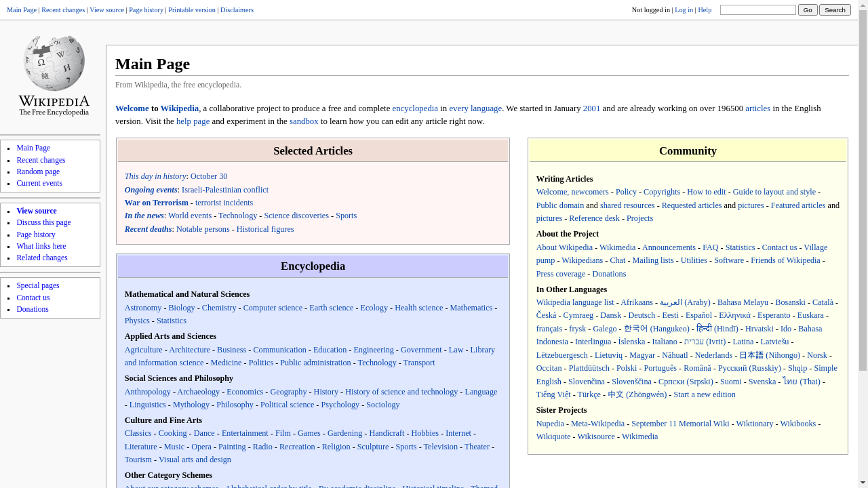Viewport: 868px width, 488px height.
Task: Click Discuss this page in the sidebar
Action: tap(43, 222)
